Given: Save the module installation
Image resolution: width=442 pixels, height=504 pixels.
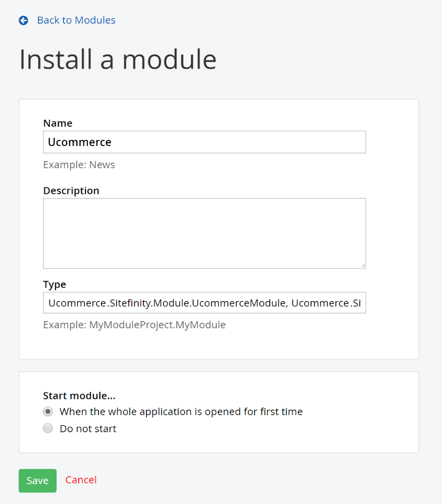Looking at the screenshot, I should click(x=37, y=481).
